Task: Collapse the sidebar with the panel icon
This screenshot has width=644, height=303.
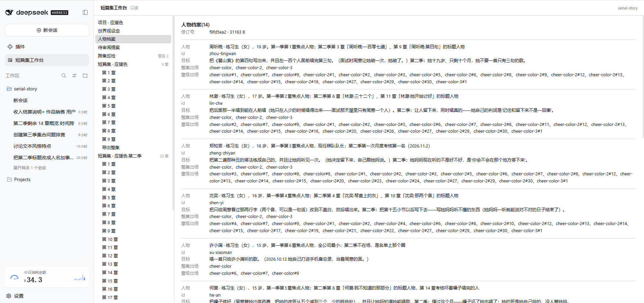Action: click(85, 12)
